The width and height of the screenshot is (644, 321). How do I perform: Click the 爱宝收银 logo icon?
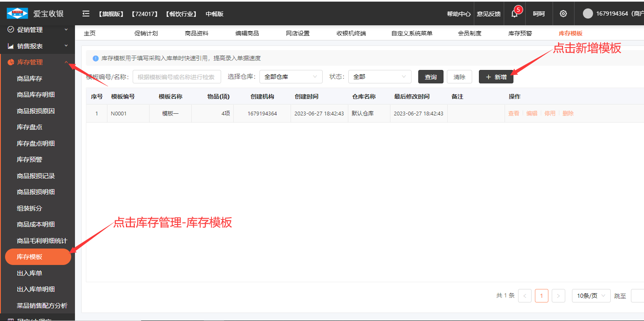17,13
